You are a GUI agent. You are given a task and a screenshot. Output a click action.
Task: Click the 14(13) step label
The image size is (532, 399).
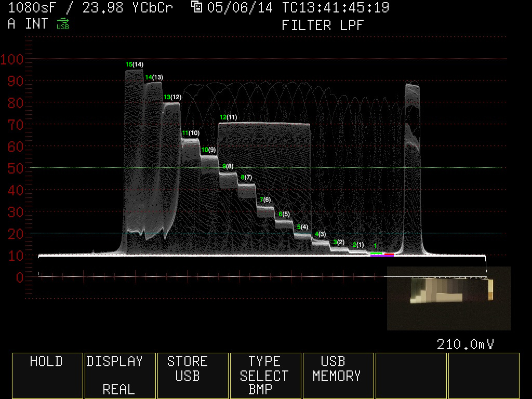click(154, 77)
